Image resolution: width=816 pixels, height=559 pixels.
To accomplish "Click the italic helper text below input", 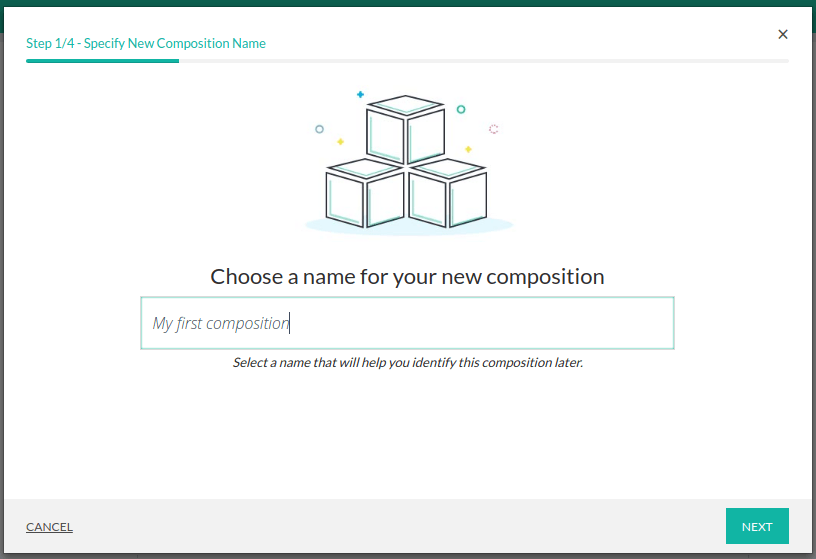I will click(x=407, y=363).
